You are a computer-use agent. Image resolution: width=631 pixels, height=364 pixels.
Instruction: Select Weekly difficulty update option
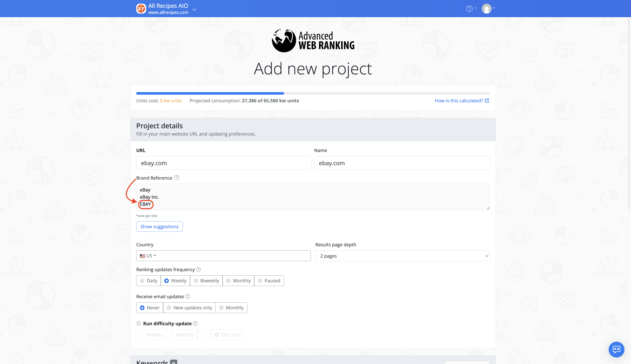coord(151,335)
